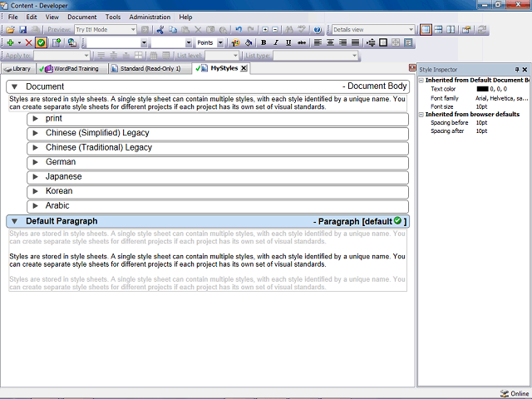Open the font size dropdown beside Points
The width and height of the screenshot is (532, 399).
point(189,42)
